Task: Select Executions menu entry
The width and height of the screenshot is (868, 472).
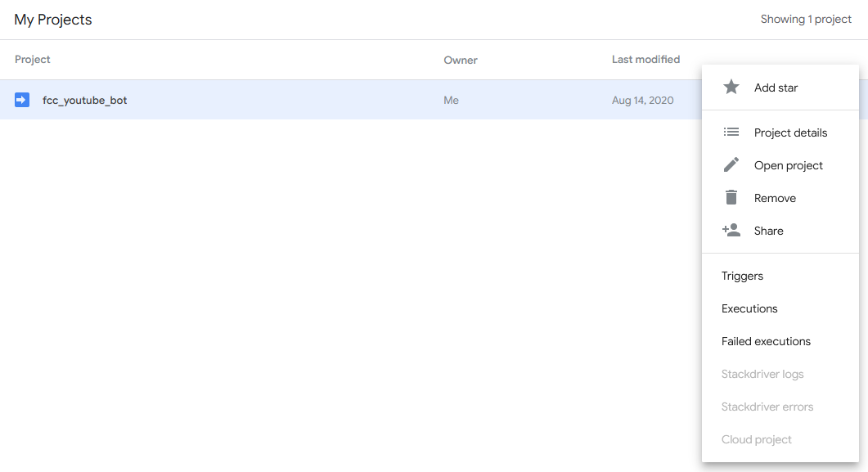Action: pos(780,308)
